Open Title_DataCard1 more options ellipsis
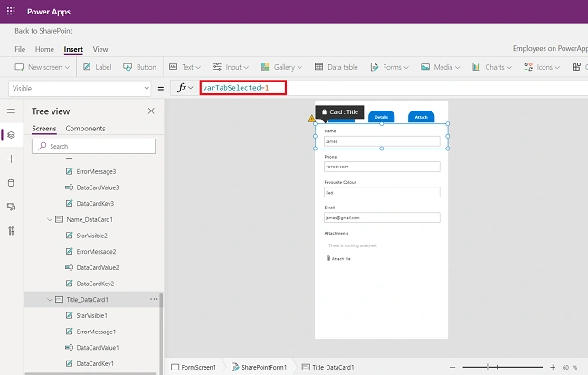This screenshot has height=375, width=588. point(154,299)
